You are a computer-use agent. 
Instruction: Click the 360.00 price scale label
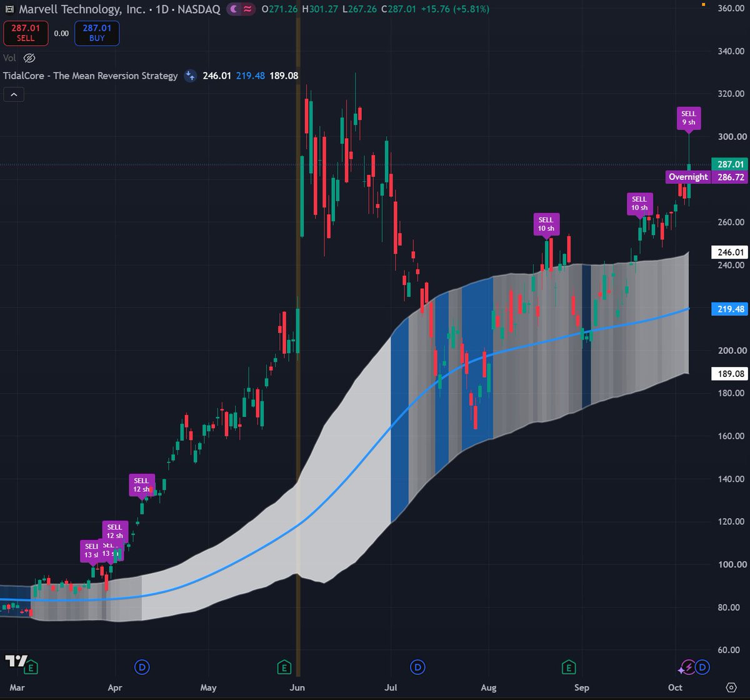pos(731,8)
